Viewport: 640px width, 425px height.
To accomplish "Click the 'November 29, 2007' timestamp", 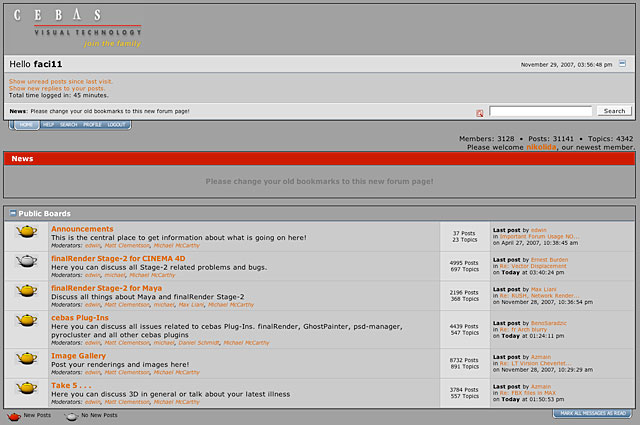I will pyautogui.click(x=567, y=65).
